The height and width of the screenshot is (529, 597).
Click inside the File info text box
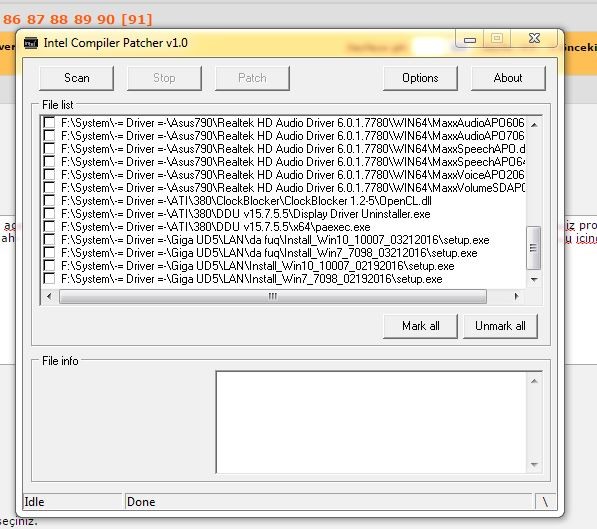(371, 422)
